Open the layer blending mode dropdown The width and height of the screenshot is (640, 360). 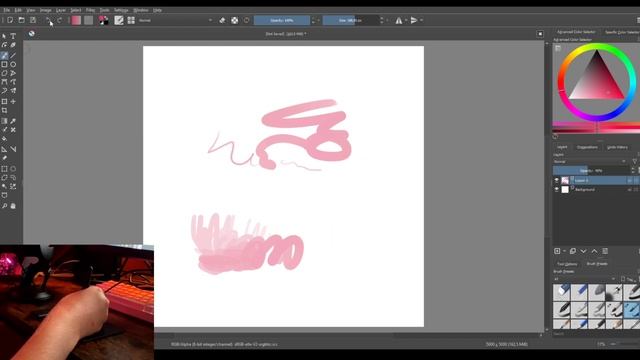[x=590, y=162]
